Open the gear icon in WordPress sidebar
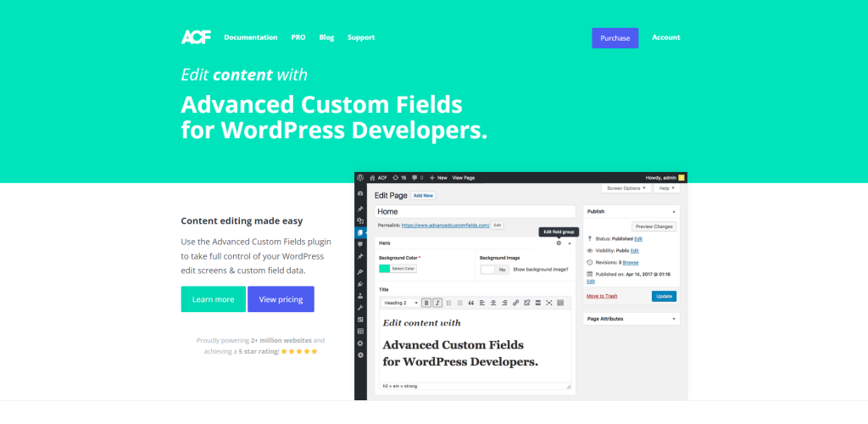The height and width of the screenshot is (424, 868). tap(360, 343)
